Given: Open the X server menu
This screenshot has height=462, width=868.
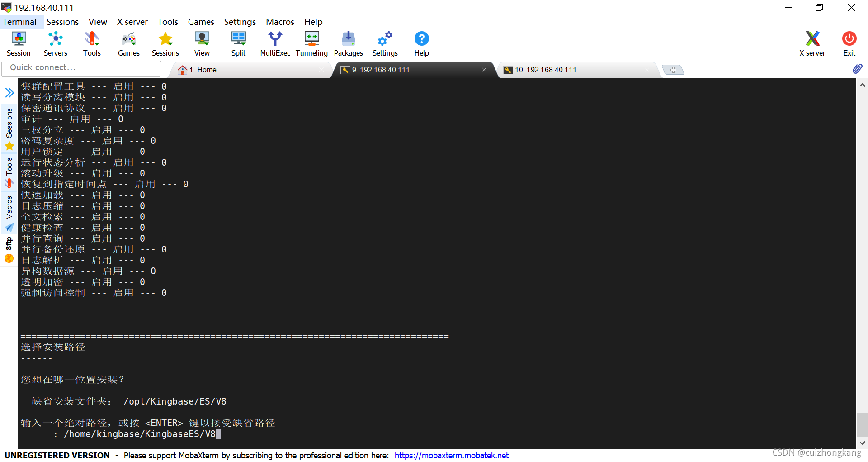Looking at the screenshot, I should tap(132, 22).
